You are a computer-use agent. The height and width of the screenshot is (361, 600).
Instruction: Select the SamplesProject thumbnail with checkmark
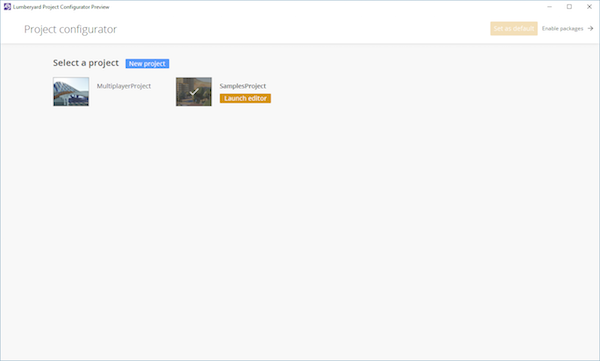pyautogui.click(x=194, y=92)
